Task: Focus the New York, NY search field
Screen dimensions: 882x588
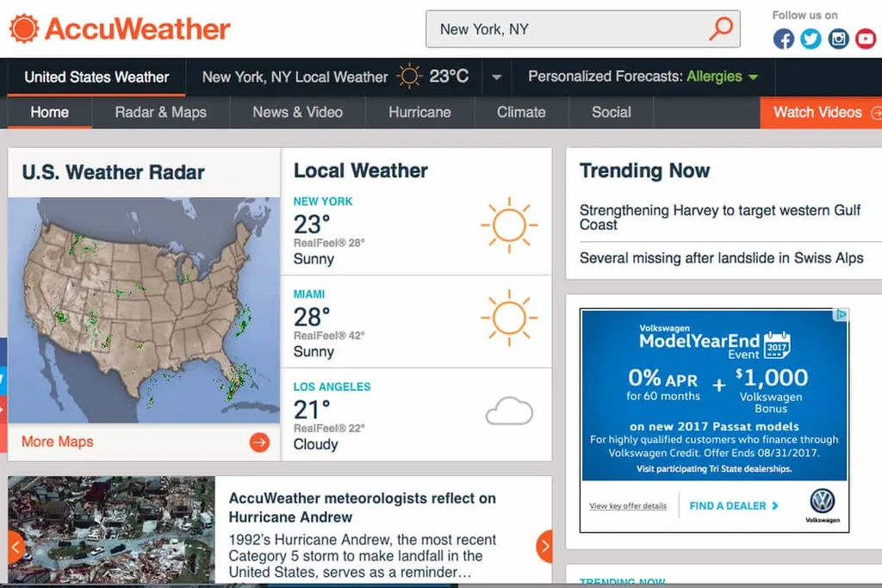Action: [583, 28]
